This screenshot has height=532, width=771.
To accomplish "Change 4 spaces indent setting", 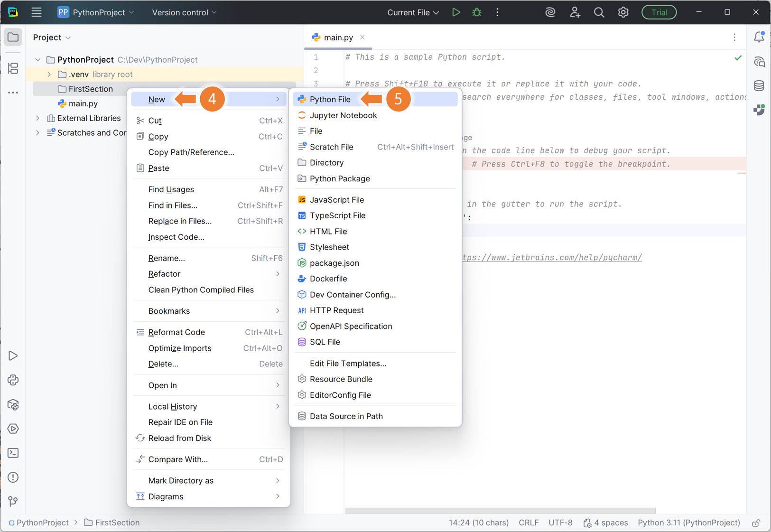I will [605, 523].
